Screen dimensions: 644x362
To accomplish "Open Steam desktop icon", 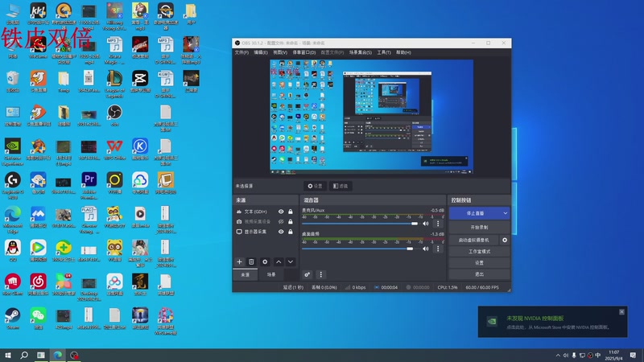I will pyautogui.click(x=13, y=319).
